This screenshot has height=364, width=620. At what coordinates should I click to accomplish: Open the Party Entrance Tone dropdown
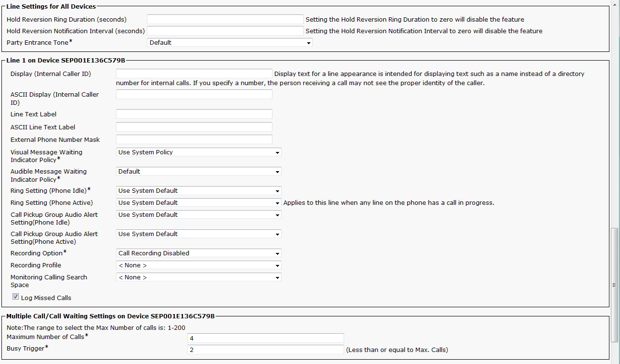tap(230, 43)
